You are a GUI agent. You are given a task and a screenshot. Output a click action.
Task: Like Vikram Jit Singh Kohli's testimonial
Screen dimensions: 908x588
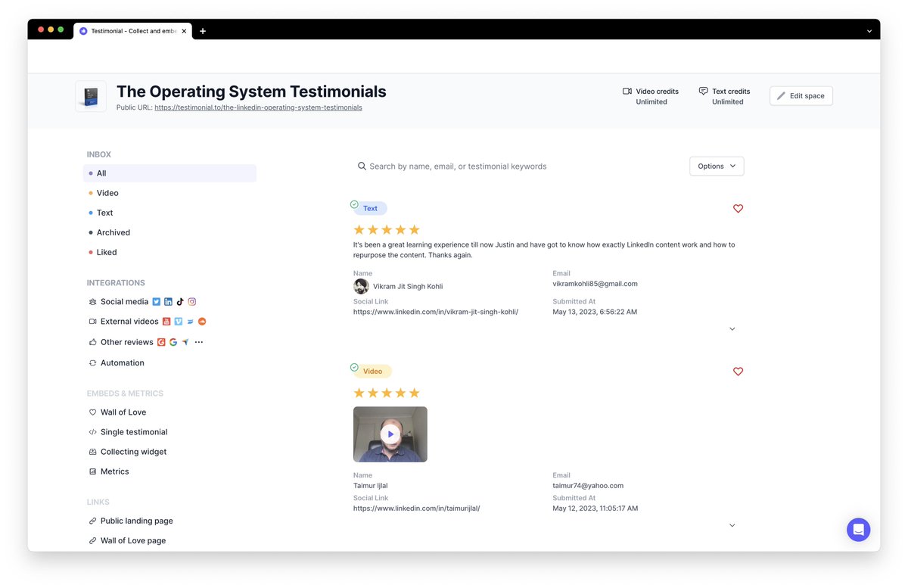click(x=739, y=209)
